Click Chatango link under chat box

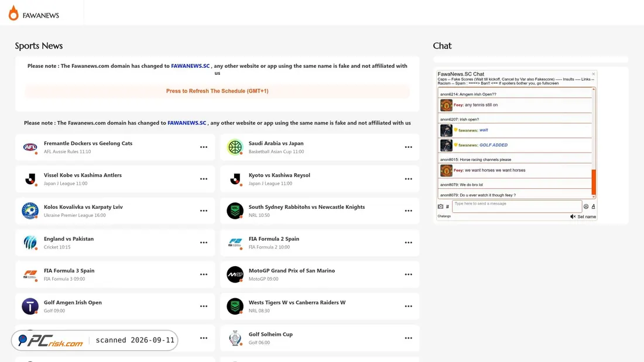(x=444, y=216)
